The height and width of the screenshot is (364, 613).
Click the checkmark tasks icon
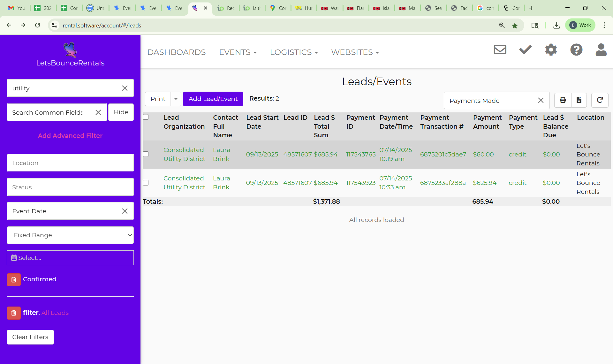pyautogui.click(x=525, y=50)
